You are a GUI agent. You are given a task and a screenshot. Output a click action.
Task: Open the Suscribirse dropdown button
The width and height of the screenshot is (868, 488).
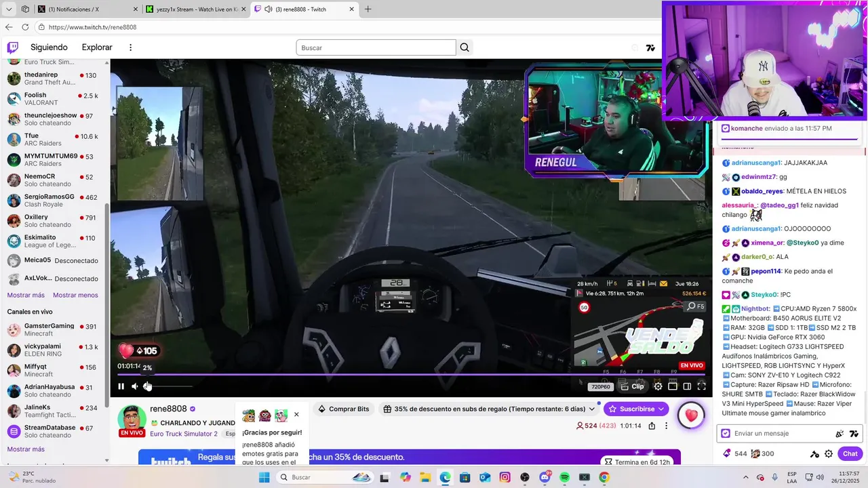click(636, 409)
